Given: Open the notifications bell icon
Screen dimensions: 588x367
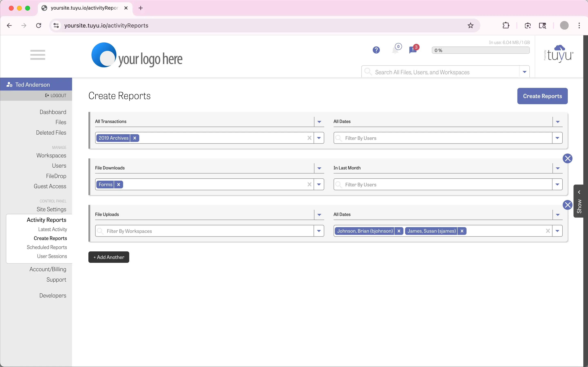Looking at the screenshot, I should (395, 50).
